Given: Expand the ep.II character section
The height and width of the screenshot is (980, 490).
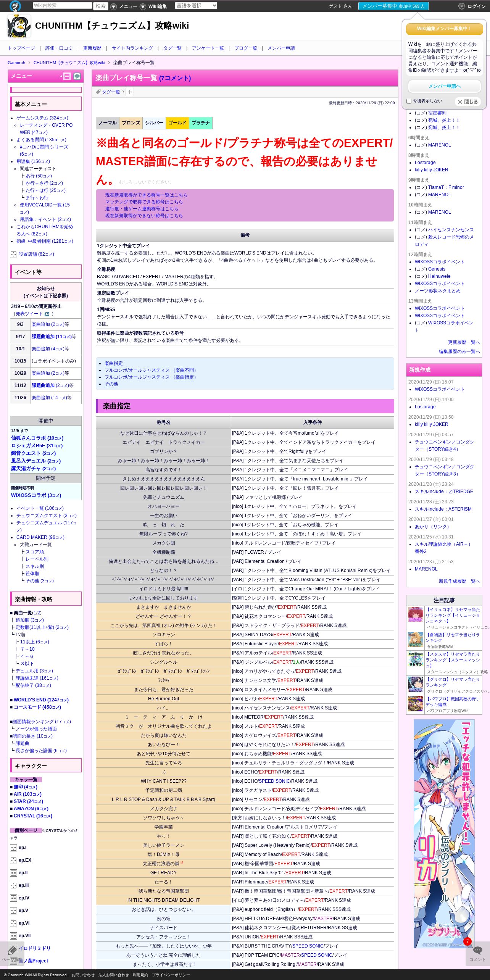Looking at the screenshot, I should tap(13, 873).
